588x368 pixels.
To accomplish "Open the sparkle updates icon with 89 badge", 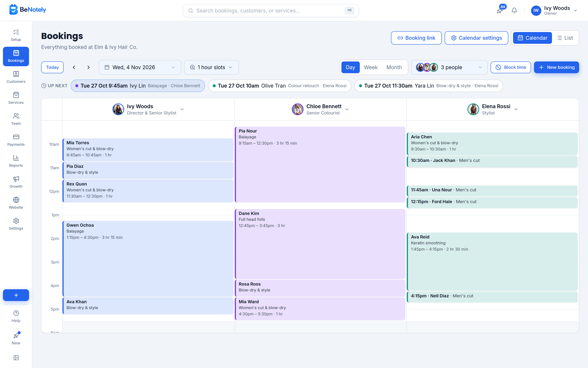I will pos(500,10).
